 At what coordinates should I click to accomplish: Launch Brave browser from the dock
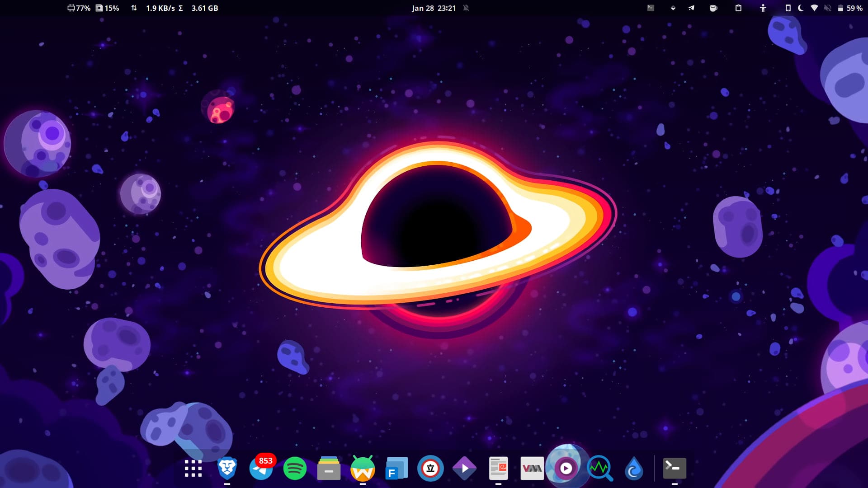(x=227, y=469)
